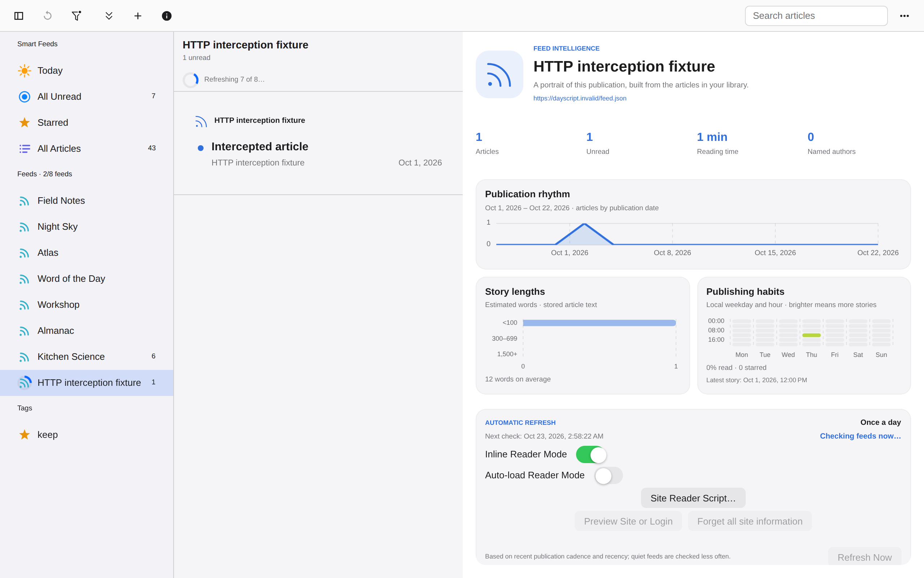
Task: Open the dayscript.invalid feed.json link
Action: point(580,98)
